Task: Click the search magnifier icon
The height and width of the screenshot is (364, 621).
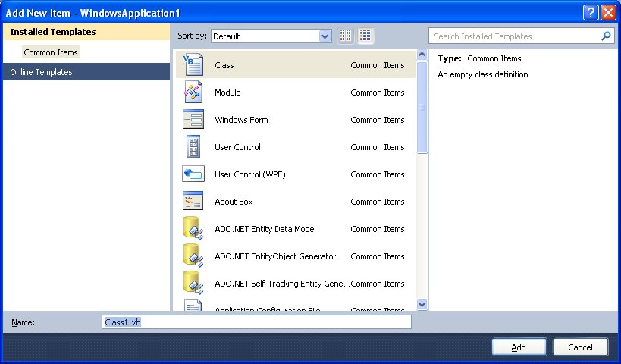Action: coord(606,36)
